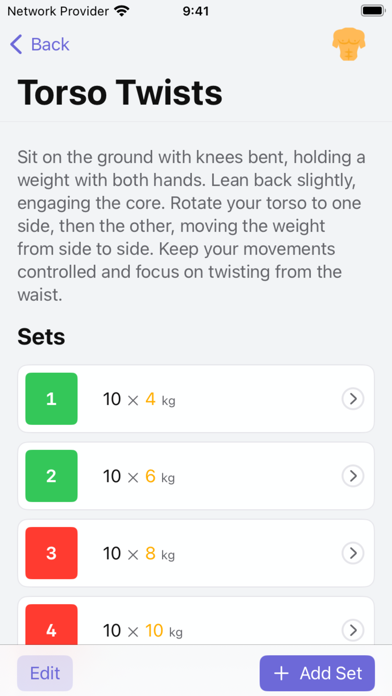Screen dimensions: 392x696
Task: Toggle the red set 3 number badge
Action: [51, 554]
